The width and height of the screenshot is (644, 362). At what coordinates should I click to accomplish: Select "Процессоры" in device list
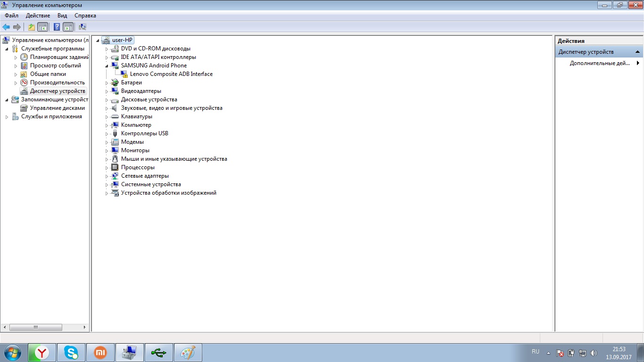pyautogui.click(x=138, y=167)
